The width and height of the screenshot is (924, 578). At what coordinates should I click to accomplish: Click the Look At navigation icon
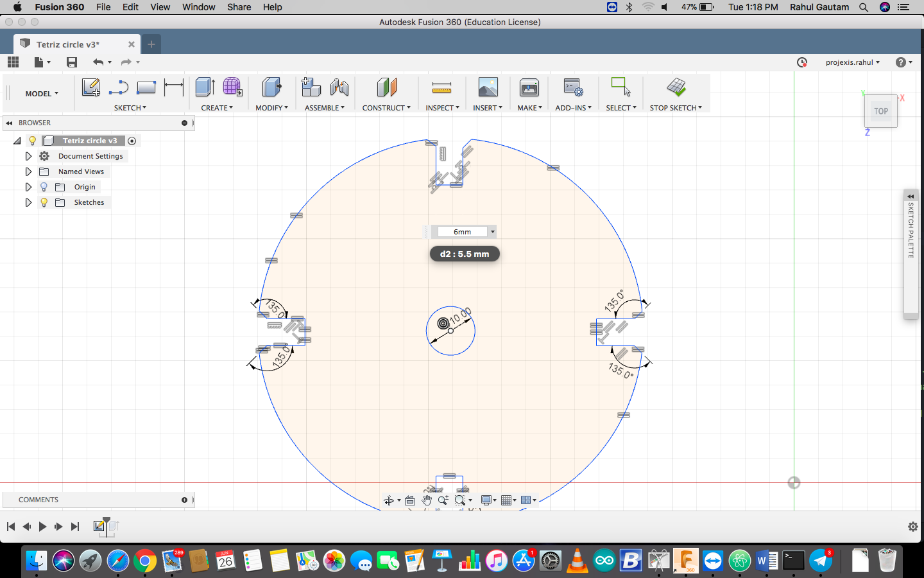pos(410,500)
